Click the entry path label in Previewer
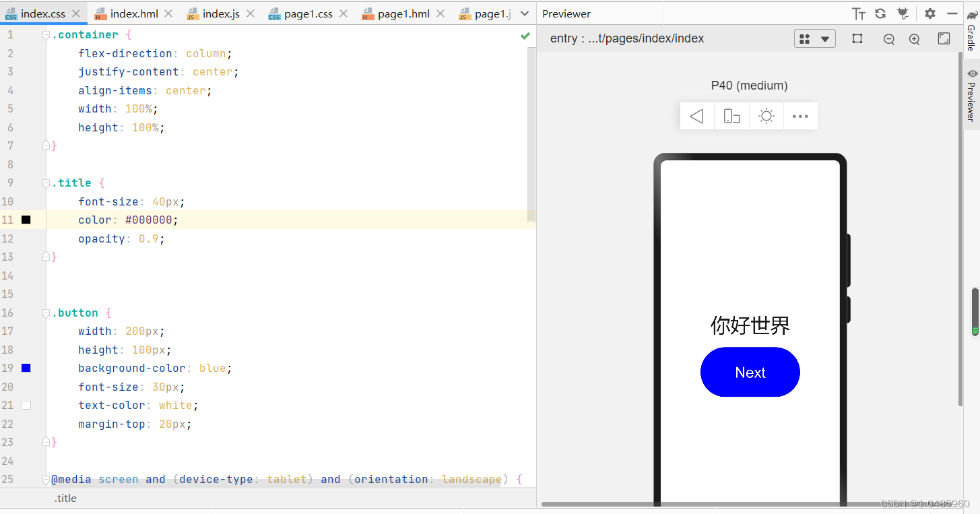980x514 pixels. click(627, 39)
